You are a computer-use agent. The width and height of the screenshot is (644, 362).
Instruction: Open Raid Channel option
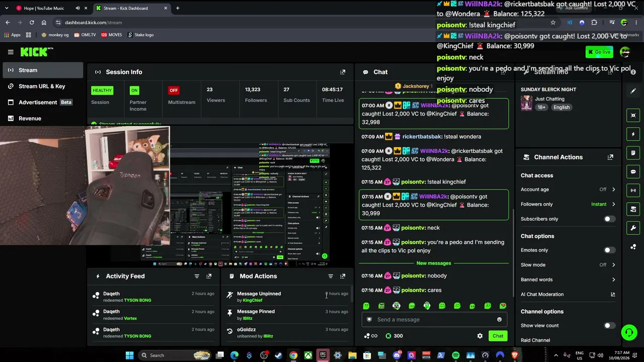(x=535, y=340)
